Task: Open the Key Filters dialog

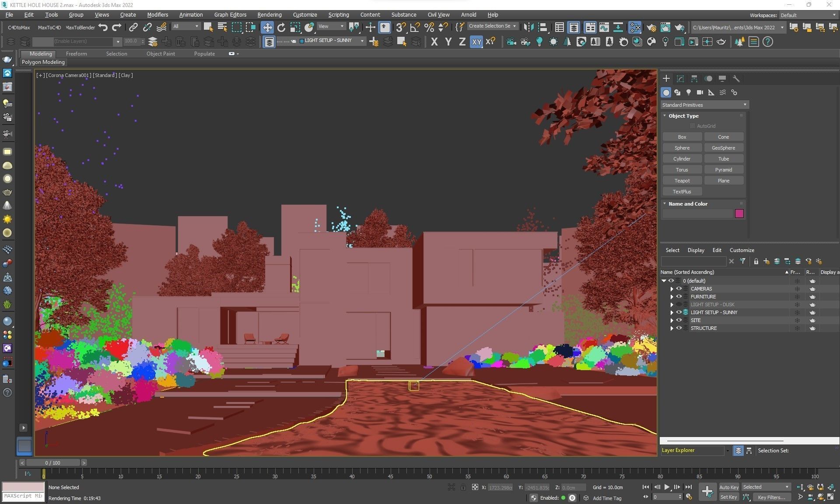Action: click(771, 497)
